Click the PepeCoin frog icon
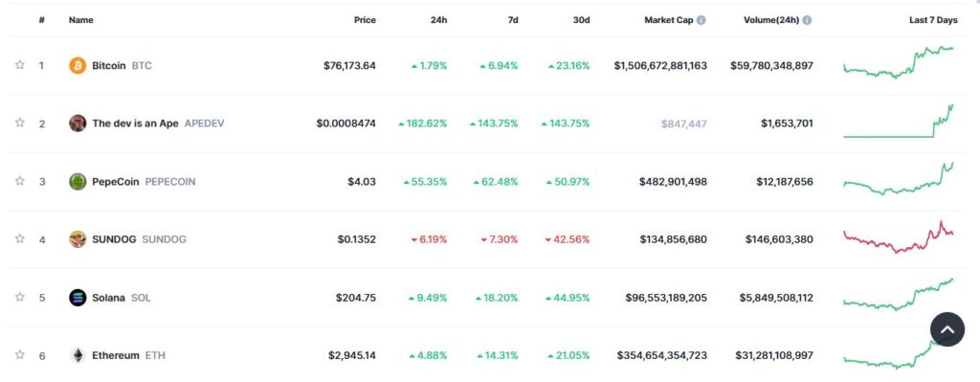The width and height of the screenshot is (980, 382). click(78, 182)
